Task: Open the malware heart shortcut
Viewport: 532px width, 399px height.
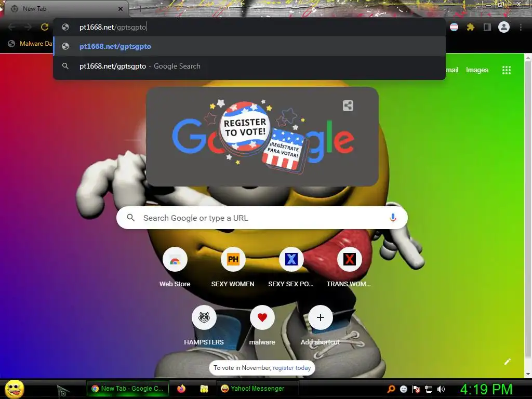Action: pyautogui.click(x=262, y=317)
